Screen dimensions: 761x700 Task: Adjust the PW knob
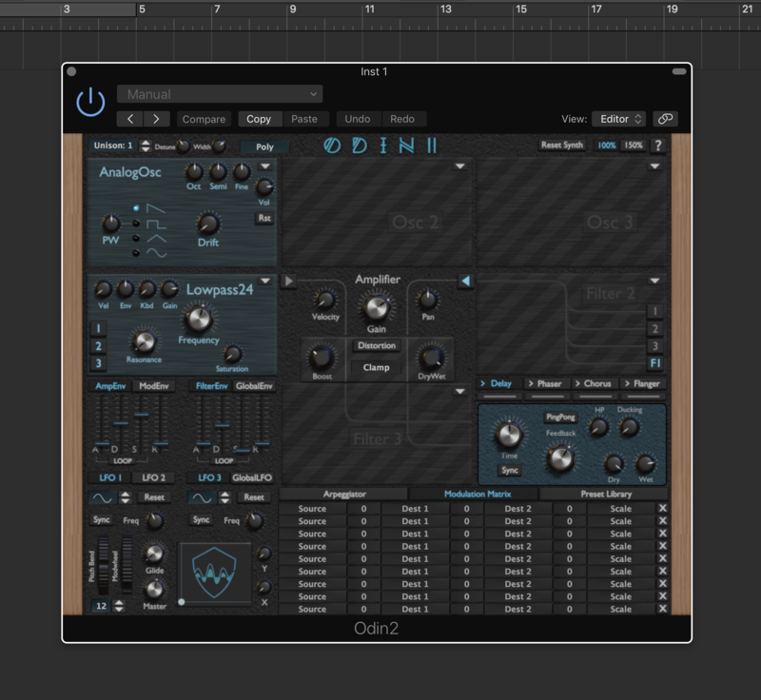(111, 224)
